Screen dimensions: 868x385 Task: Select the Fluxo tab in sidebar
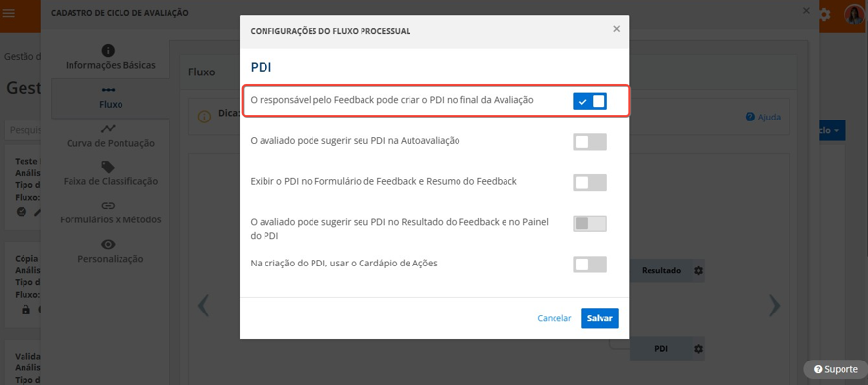(x=111, y=98)
